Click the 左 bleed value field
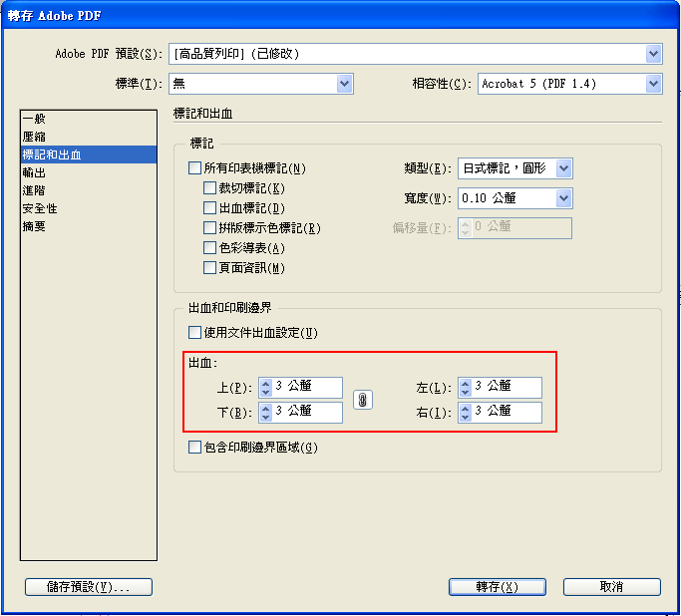681x616 pixels. pyautogui.click(x=507, y=387)
